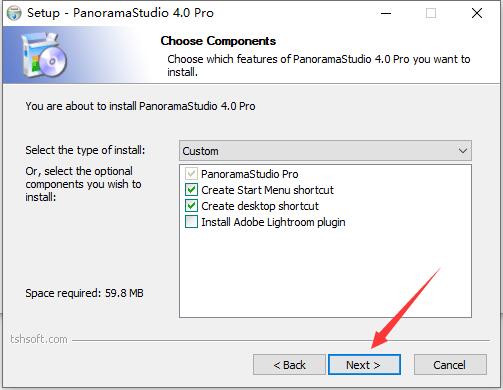Uncheck Create desktop shortcut checkbox
Viewport: 503px width, 390px height.
tap(191, 206)
